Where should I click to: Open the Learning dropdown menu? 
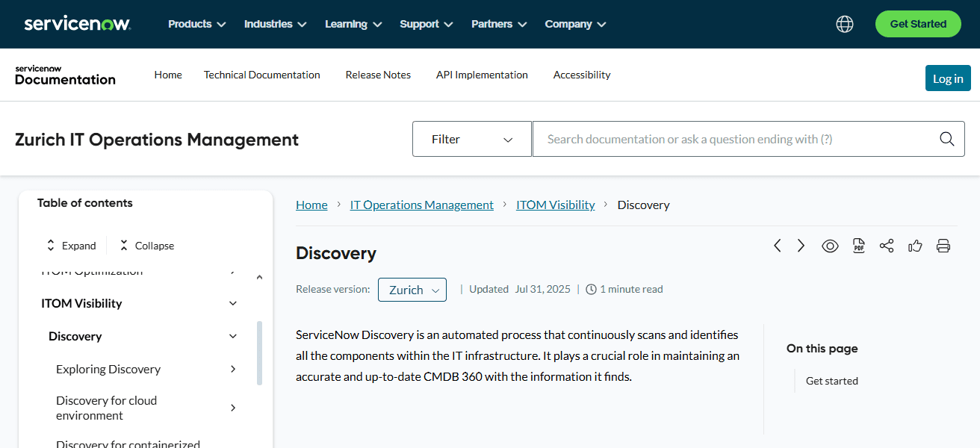coord(353,24)
